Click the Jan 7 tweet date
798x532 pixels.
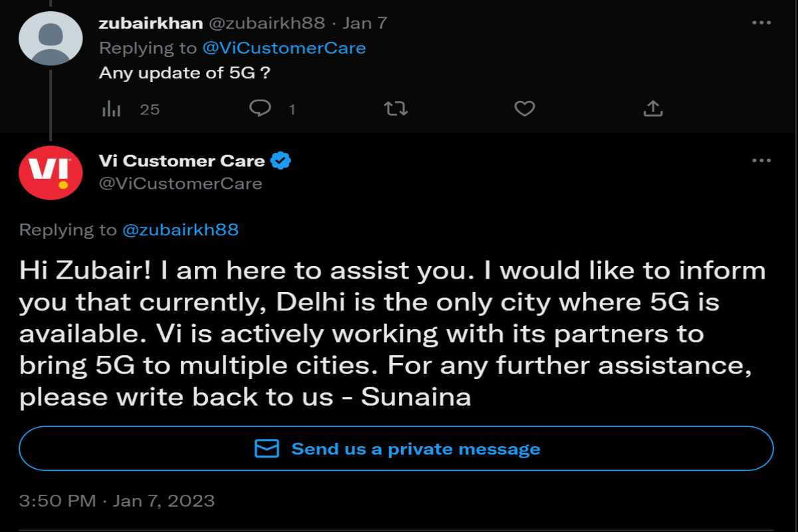coord(364,23)
